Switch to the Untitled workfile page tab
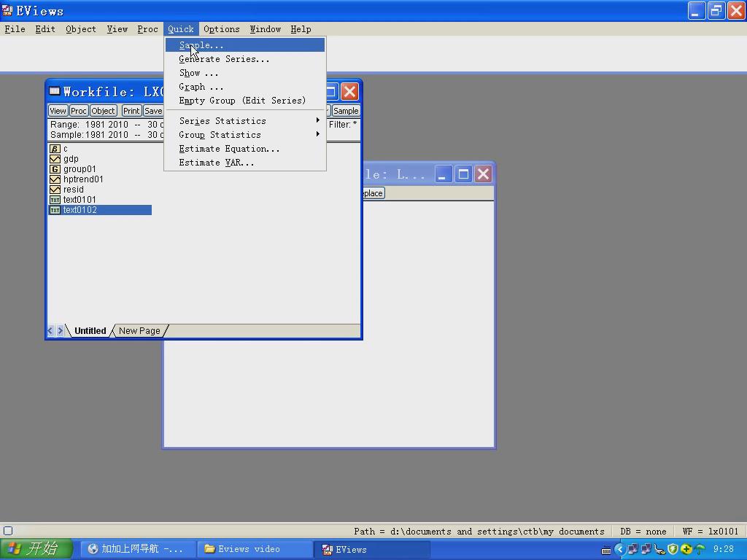Screen dimensions: 747x560 [90, 331]
